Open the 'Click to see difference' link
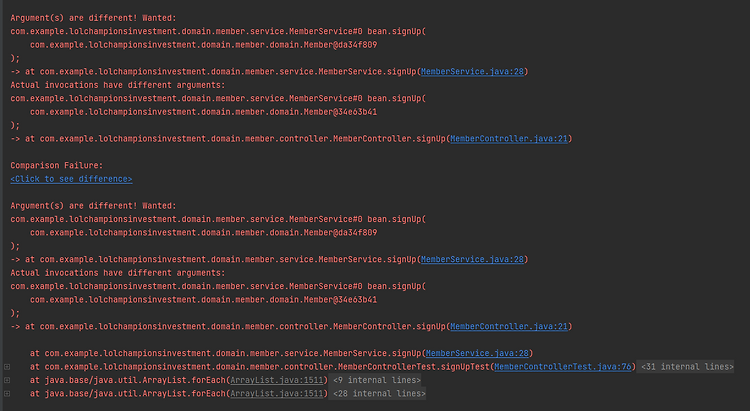The height and width of the screenshot is (411, 750). 71,178
